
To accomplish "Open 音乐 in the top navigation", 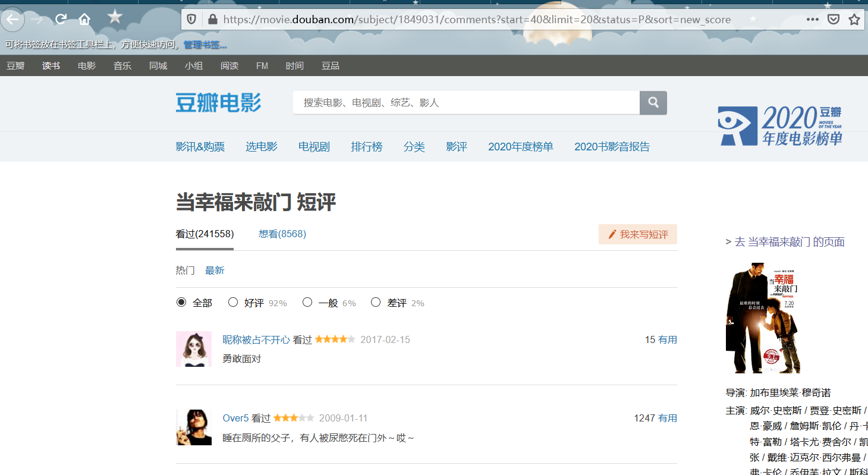I will (x=122, y=66).
